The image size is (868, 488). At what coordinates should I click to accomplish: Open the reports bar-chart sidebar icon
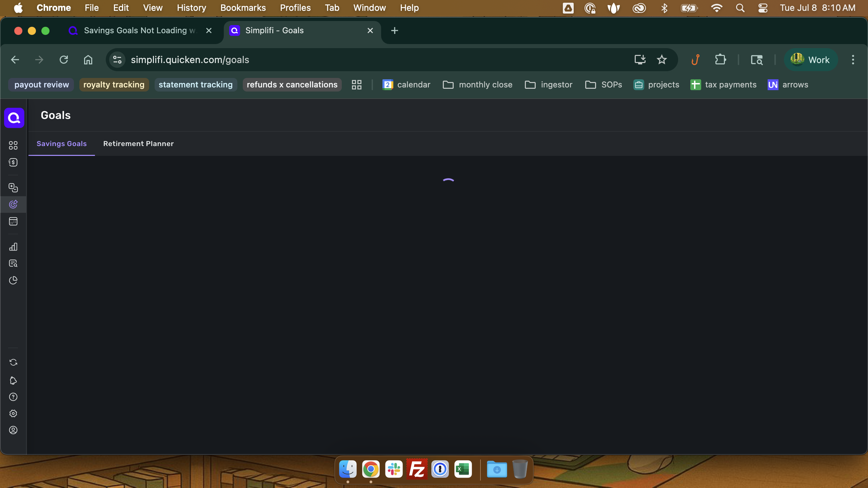[13, 247]
